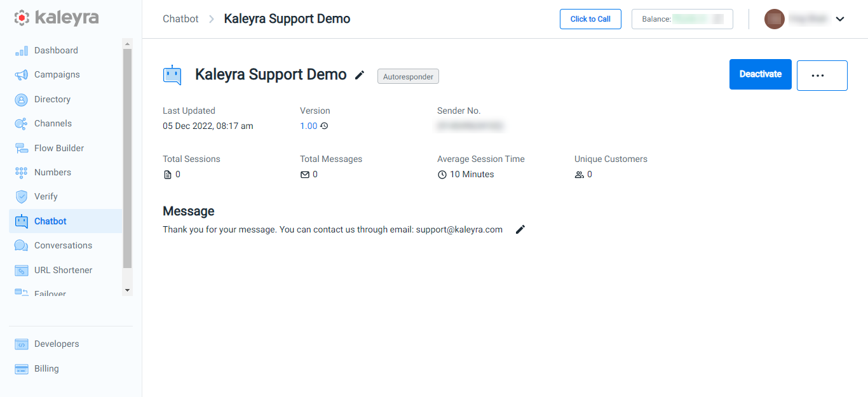Screen dimensions: 868x397
Task: Click sidebar scrollbar up arrow
Action: [x=127, y=44]
